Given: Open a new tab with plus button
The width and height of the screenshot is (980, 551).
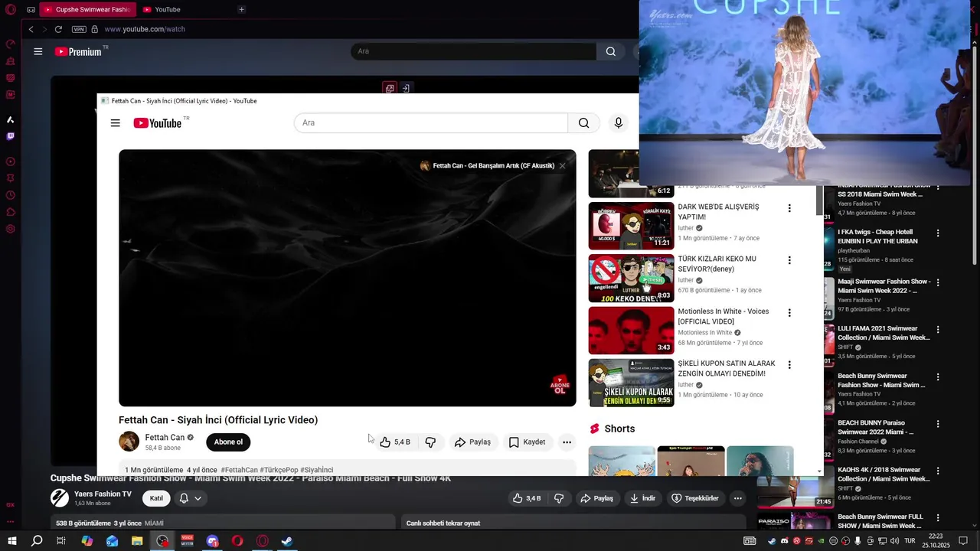Looking at the screenshot, I should [x=241, y=9].
